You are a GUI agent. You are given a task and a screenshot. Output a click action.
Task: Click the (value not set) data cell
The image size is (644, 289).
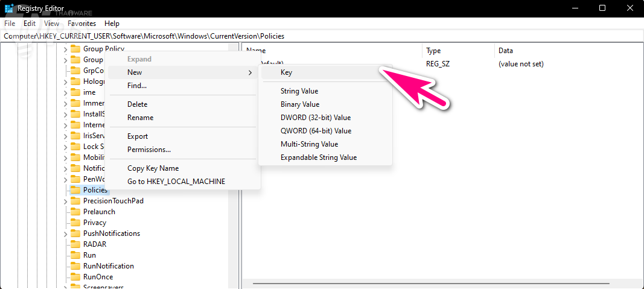[x=521, y=64]
